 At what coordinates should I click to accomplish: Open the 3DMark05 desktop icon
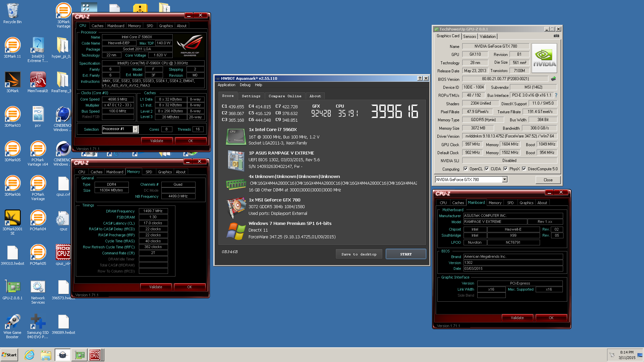12,152
